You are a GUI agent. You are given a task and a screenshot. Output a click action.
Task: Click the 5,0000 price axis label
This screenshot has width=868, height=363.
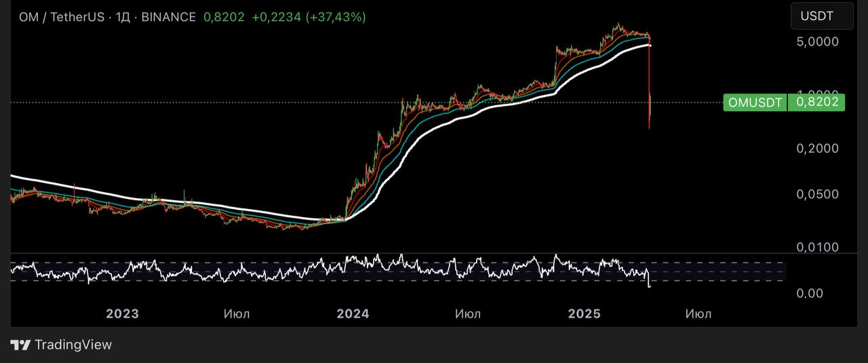coord(817,41)
